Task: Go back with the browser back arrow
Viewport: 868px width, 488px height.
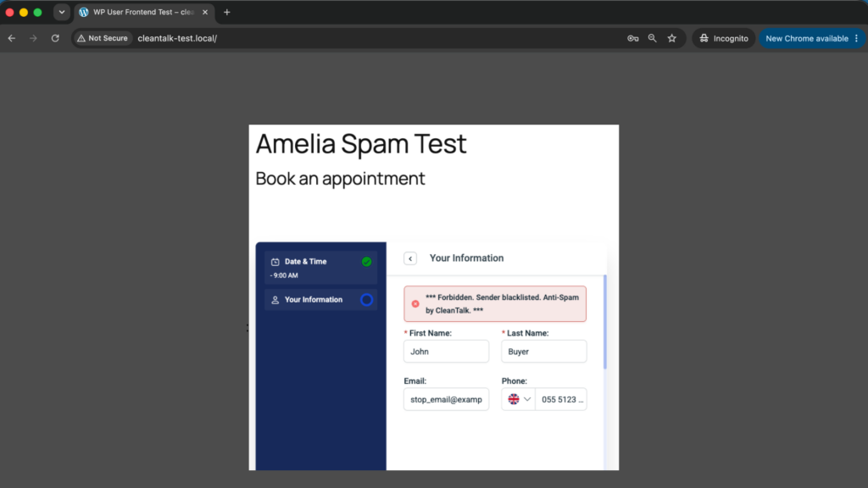Action: [x=12, y=38]
